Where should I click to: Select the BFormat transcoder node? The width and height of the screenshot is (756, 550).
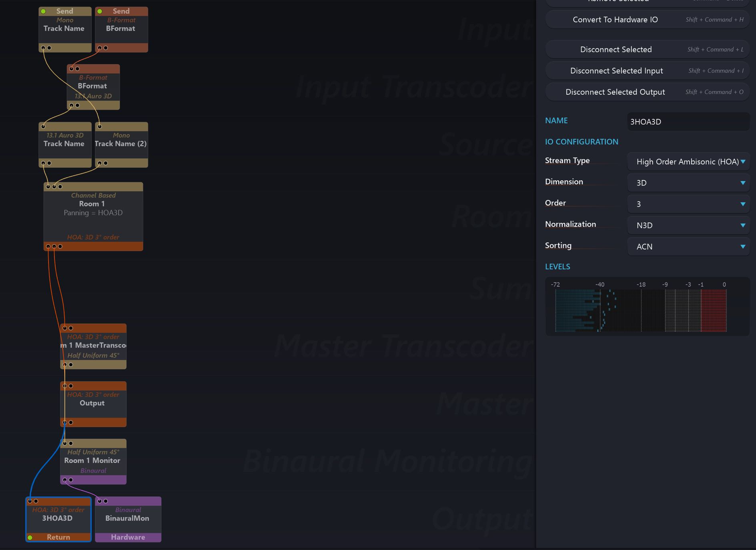[93, 86]
